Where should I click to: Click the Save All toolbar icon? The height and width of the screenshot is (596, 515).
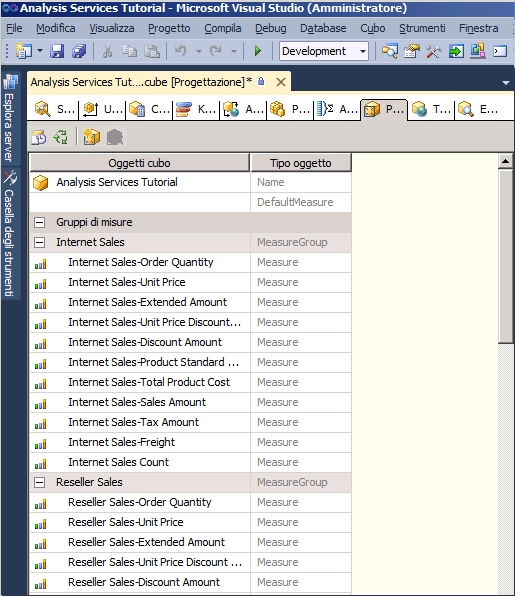(x=79, y=51)
